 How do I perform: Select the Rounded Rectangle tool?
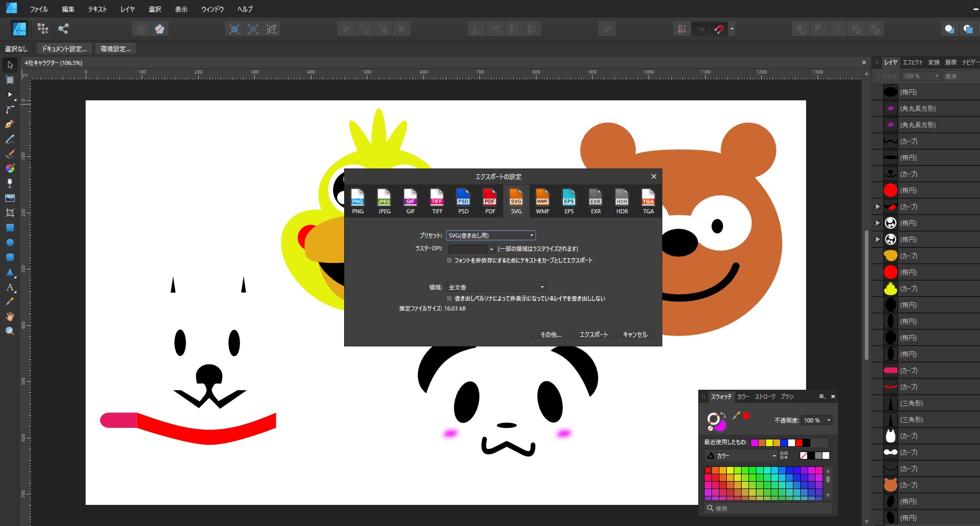(x=10, y=257)
